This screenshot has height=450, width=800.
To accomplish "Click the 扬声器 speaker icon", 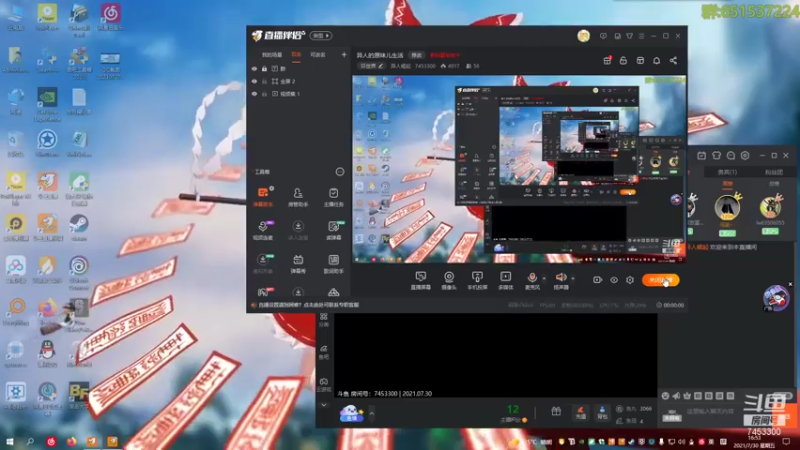I will point(561,278).
